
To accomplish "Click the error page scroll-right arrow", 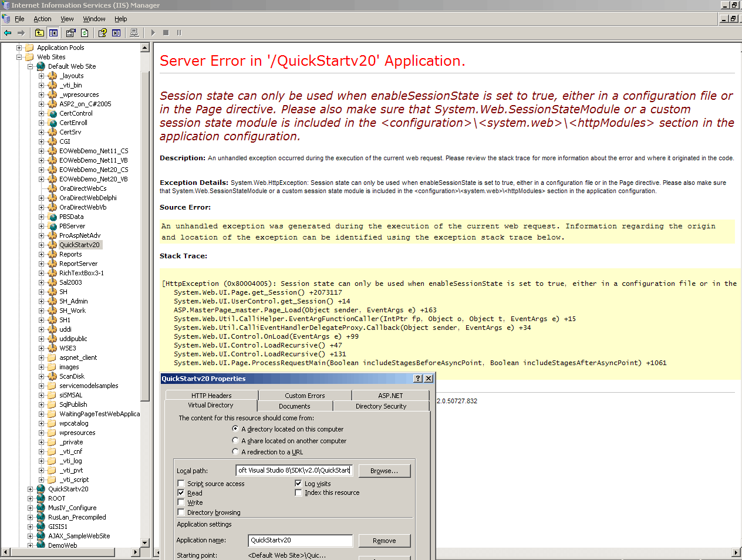I will coord(736,552).
